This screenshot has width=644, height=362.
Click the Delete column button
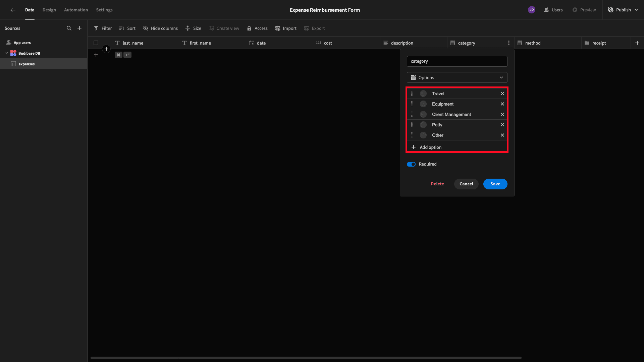click(x=437, y=184)
